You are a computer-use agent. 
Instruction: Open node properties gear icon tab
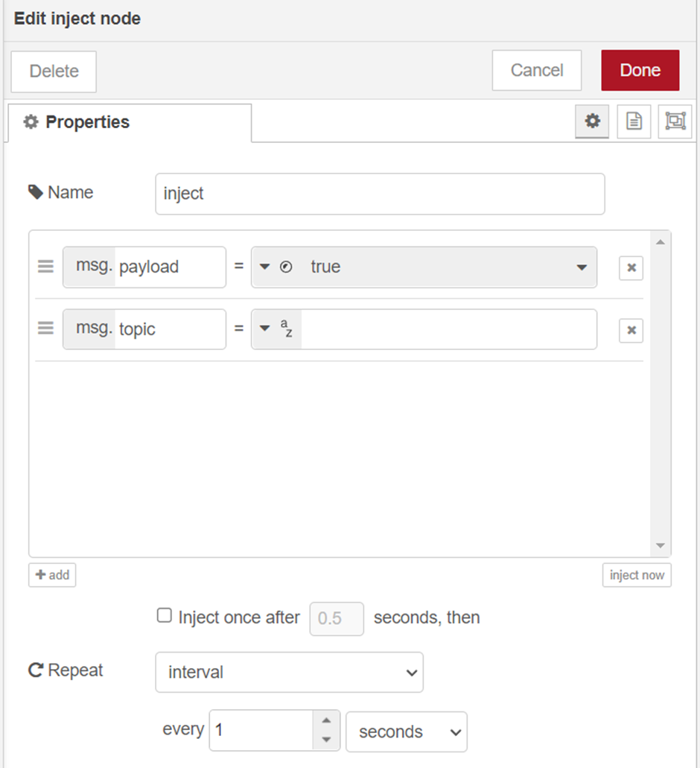[x=592, y=121]
